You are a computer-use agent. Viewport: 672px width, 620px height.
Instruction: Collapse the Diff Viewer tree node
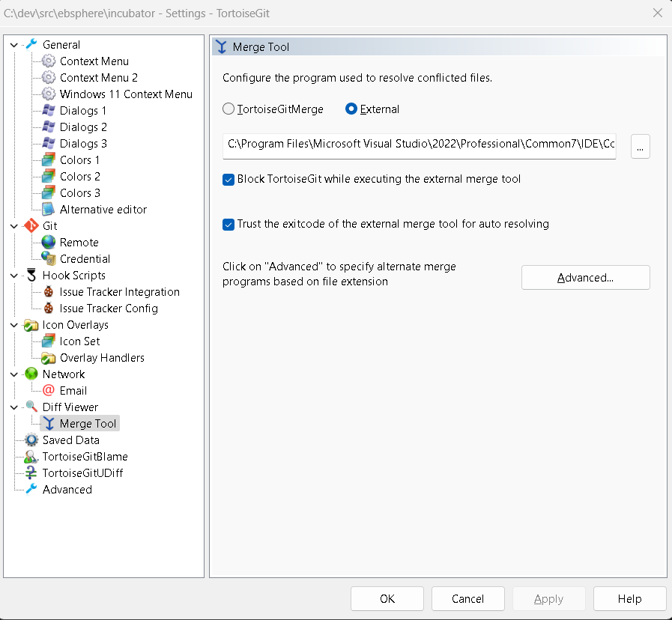click(x=14, y=407)
